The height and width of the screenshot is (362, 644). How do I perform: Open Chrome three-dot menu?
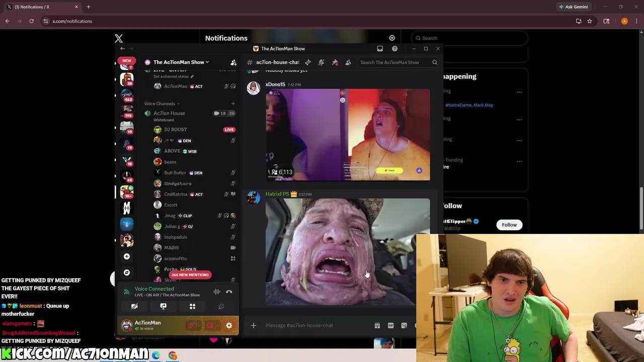tap(637, 21)
